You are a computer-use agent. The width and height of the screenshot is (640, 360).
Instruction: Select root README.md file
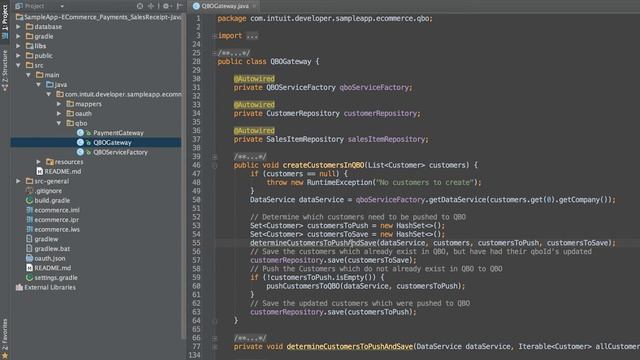click(x=53, y=268)
